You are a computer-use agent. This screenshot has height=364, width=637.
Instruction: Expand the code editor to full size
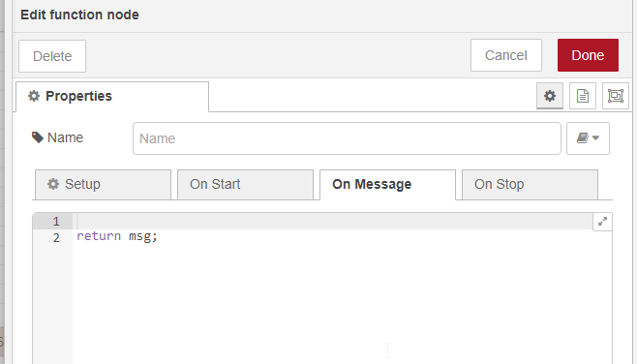(602, 222)
